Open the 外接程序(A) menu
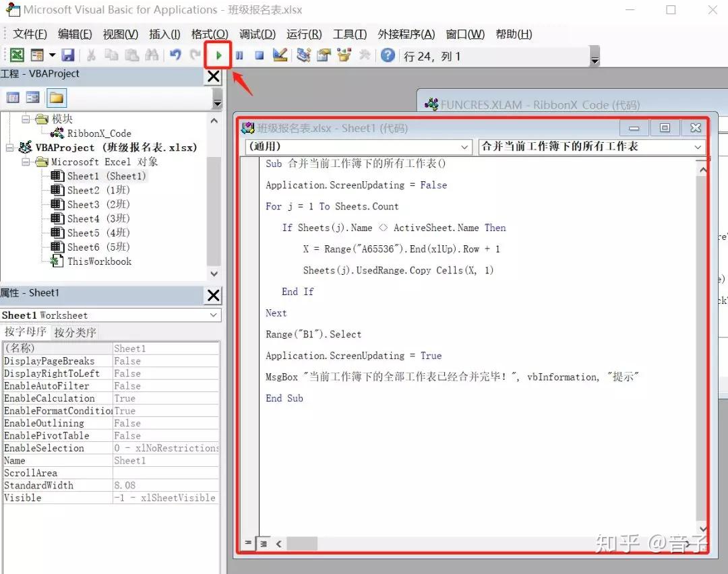The height and width of the screenshot is (574, 728). click(x=406, y=34)
